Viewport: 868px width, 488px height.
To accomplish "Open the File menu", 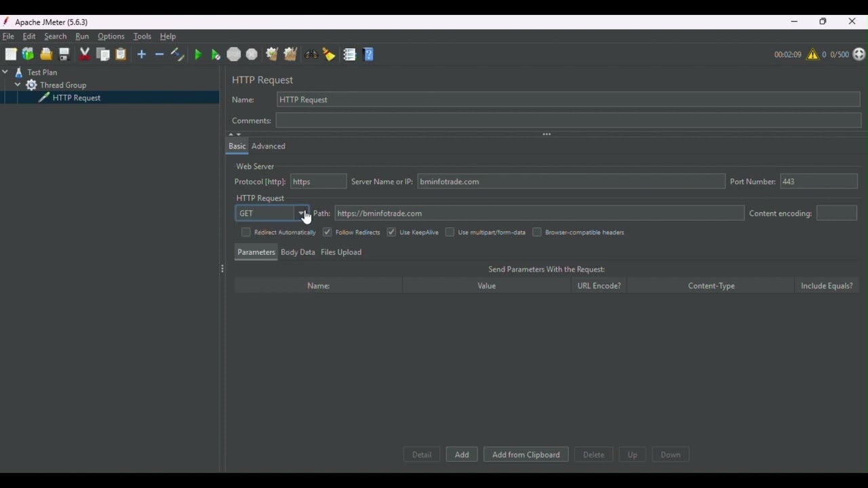I will coord(8,37).
